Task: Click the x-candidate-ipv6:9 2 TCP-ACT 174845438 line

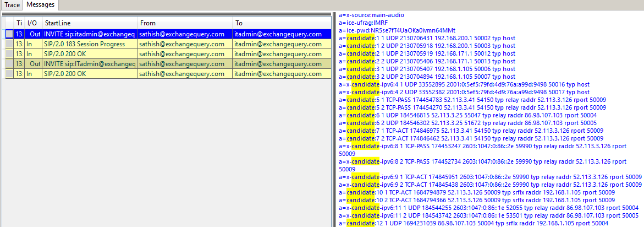Action: pos(491,185)
